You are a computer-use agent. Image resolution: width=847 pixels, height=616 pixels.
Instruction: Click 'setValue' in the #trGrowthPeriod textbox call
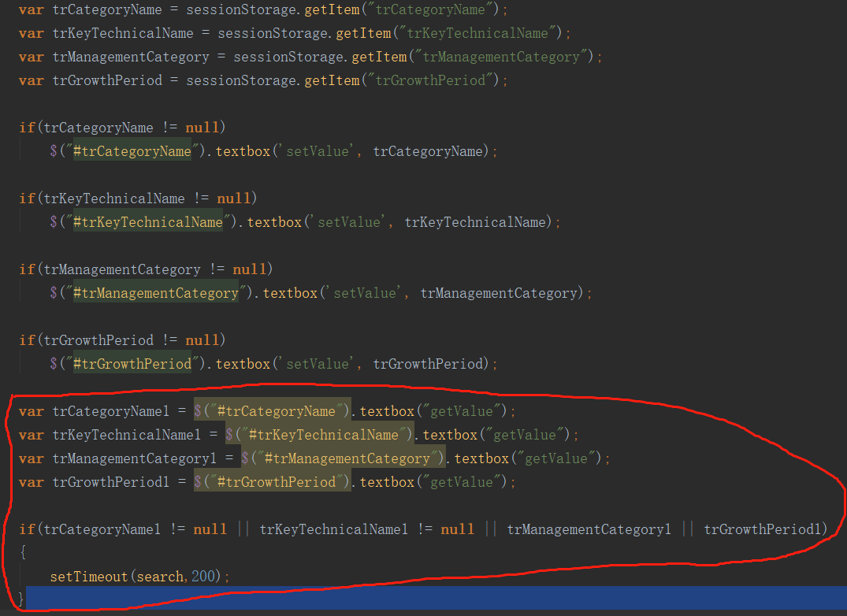[318, 364]
